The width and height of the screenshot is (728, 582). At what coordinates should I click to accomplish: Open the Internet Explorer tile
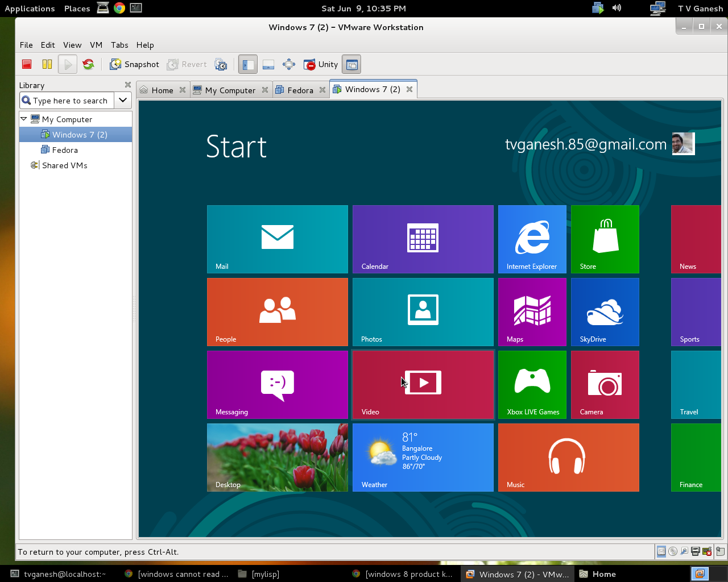point(532,239)
